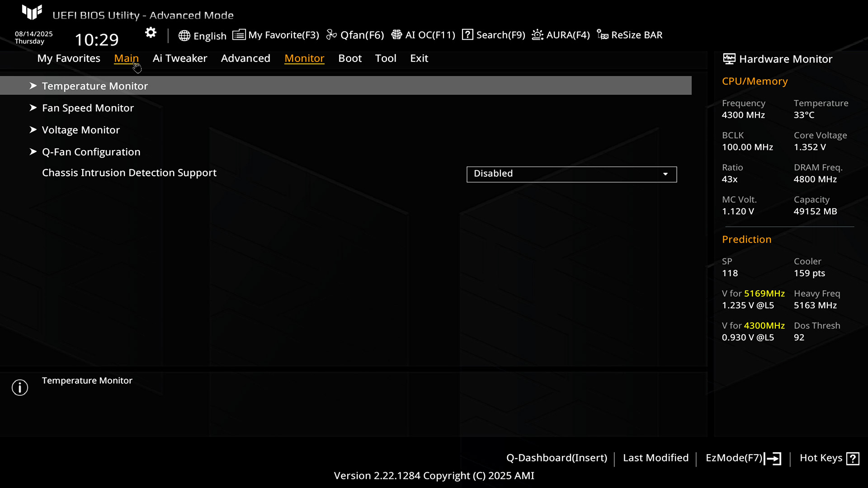Switch to the Boot tab
The image size is (868, 488).
(349, 58)
